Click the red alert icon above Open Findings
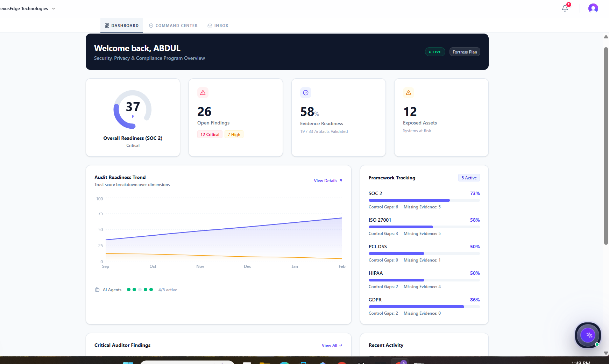This screenshot has width=609, height=364. [203, 93]
